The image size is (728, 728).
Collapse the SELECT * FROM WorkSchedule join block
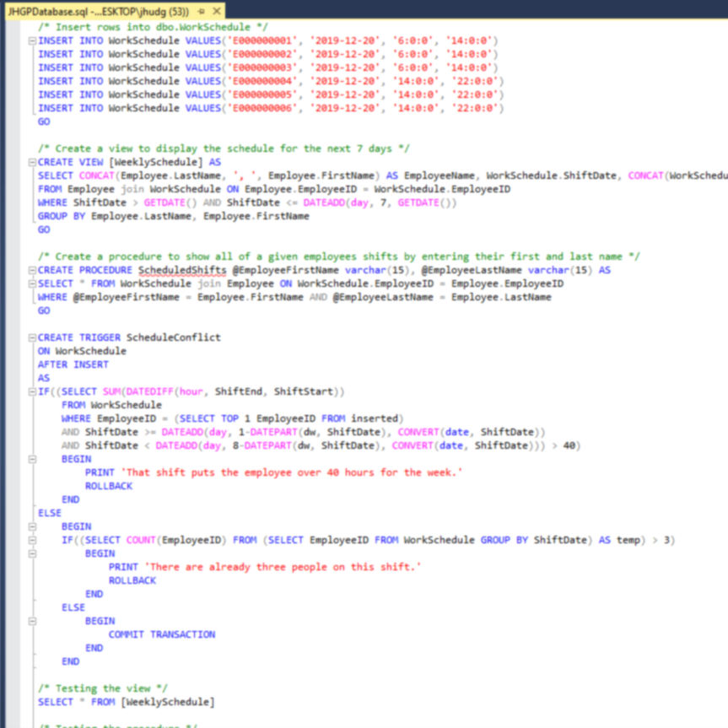tap(32, 283)
